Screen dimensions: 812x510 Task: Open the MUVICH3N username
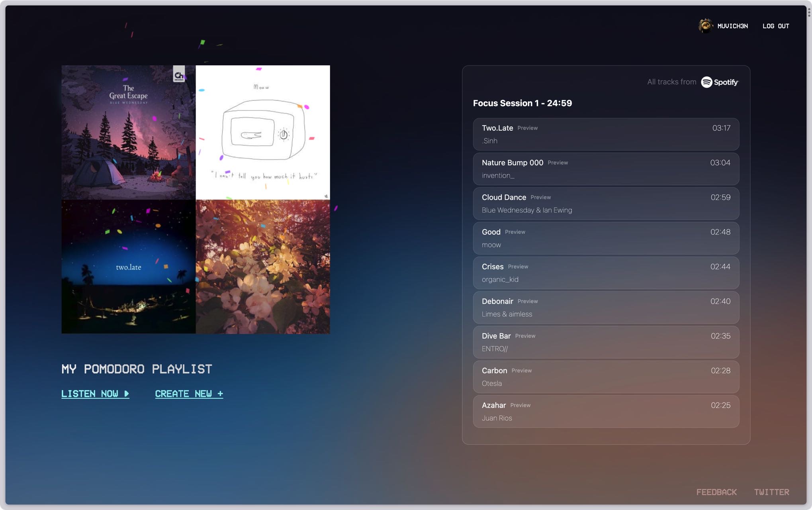(x=732, y=26)
